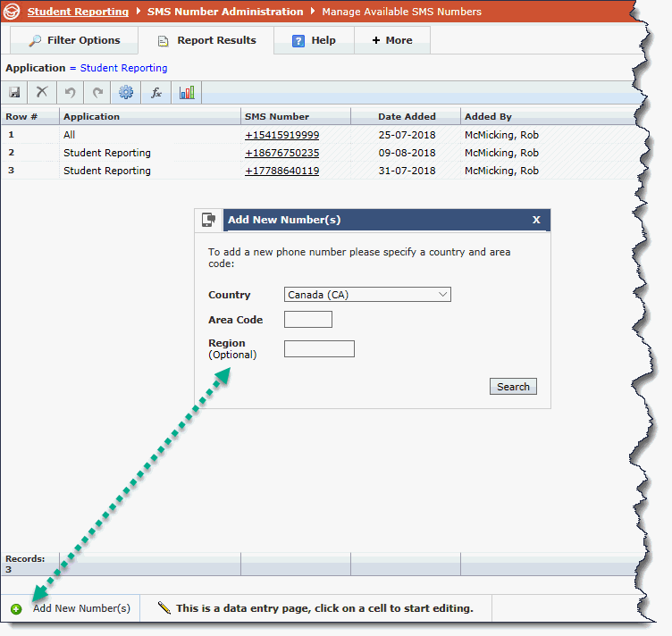Open the More tab menu
The image size is (672, 636).
392,40
